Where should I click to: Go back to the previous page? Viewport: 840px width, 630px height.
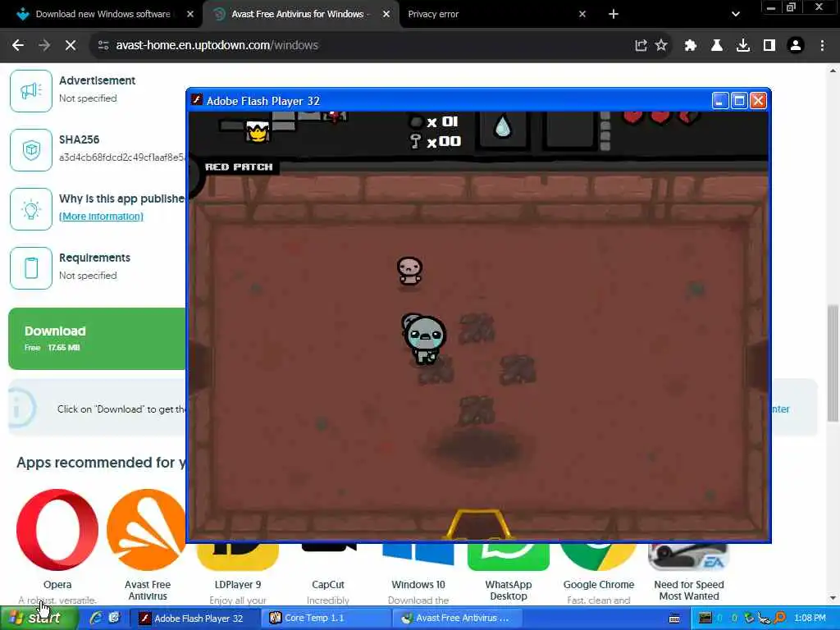(18, 46)
